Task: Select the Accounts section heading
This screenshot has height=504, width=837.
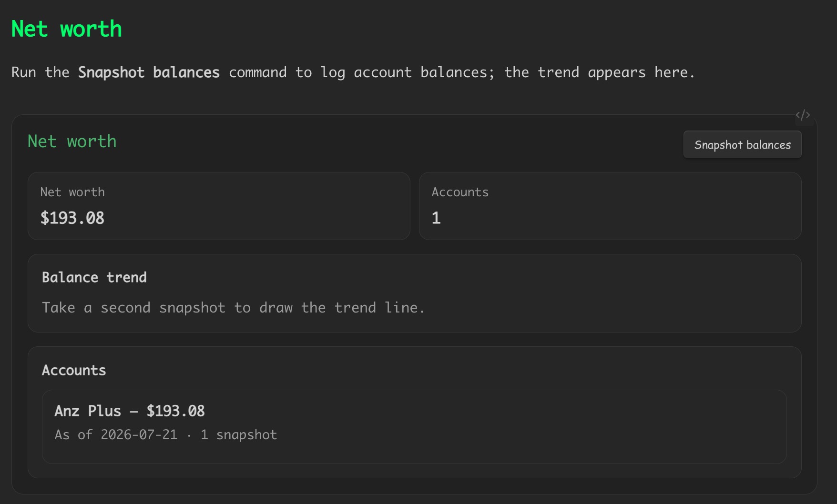Action: 74,370
